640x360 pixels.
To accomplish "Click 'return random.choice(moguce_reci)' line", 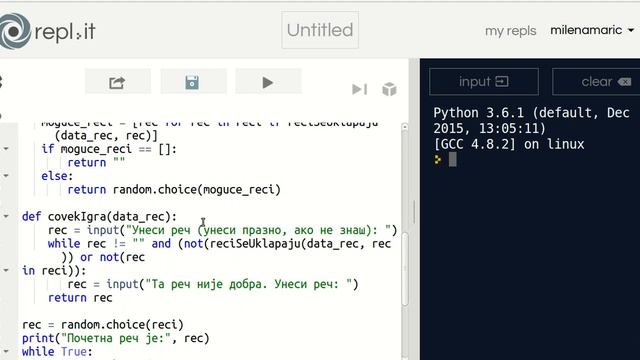I will 174,189.
